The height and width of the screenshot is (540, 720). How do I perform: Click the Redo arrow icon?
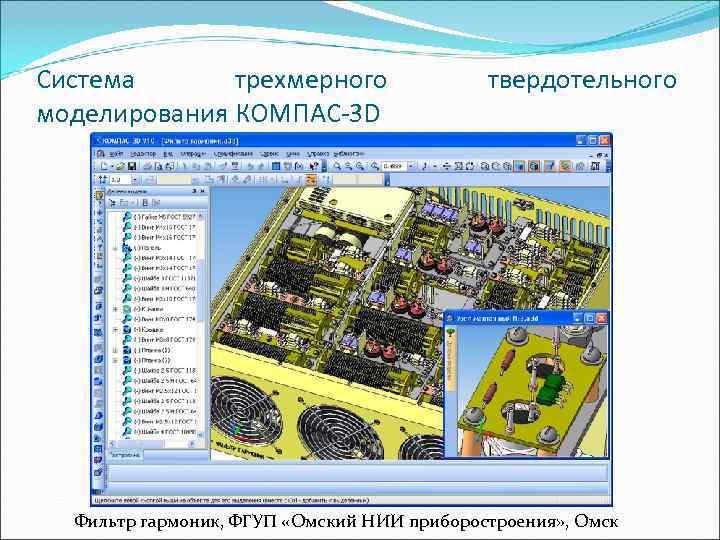[x=261, y=166]
